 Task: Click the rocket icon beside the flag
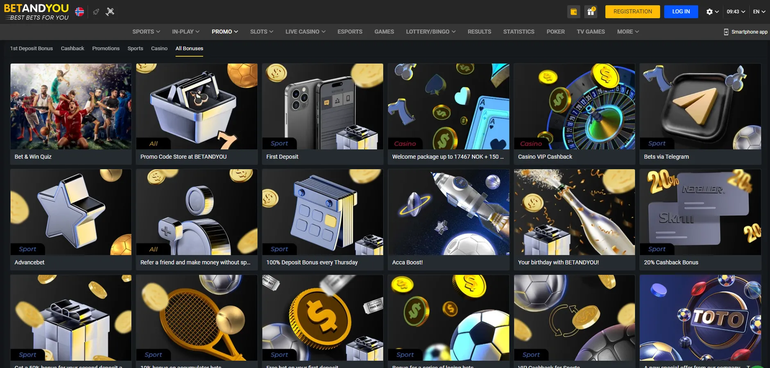pyautogui.click(x=96, y=11)
